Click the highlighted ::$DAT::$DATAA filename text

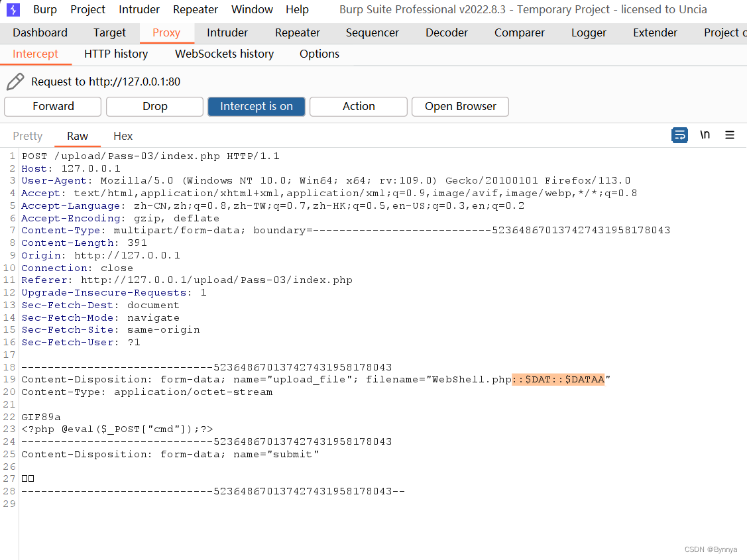click(558, 380)
